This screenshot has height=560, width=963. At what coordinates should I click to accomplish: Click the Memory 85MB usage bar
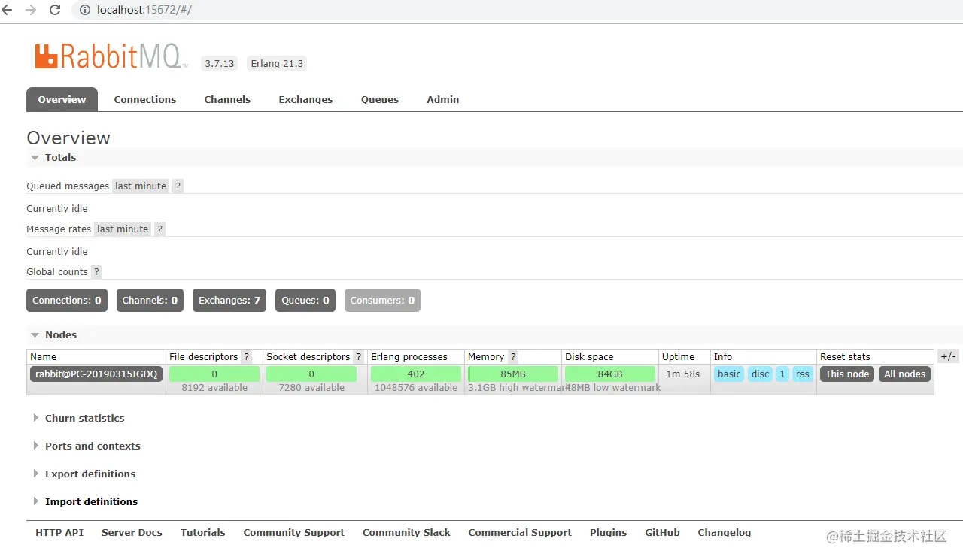[513, 374]
